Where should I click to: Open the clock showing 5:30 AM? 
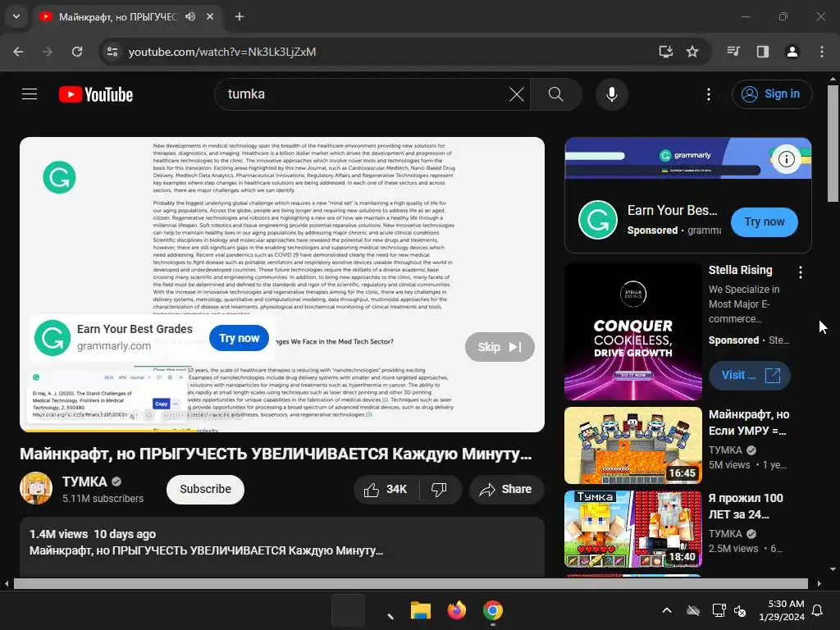[x=782, y=610]
